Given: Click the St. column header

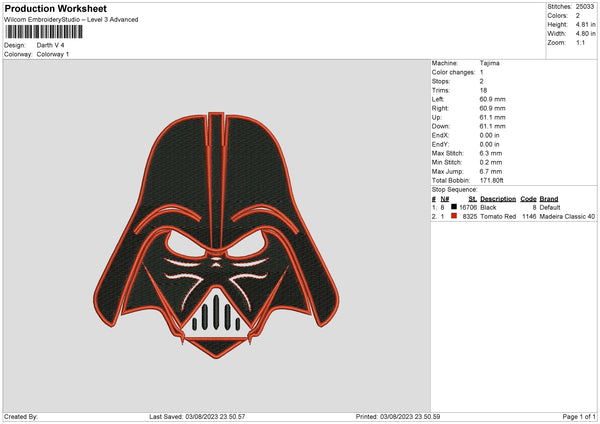Looking at the screenshot, I should tap(473, 199).
